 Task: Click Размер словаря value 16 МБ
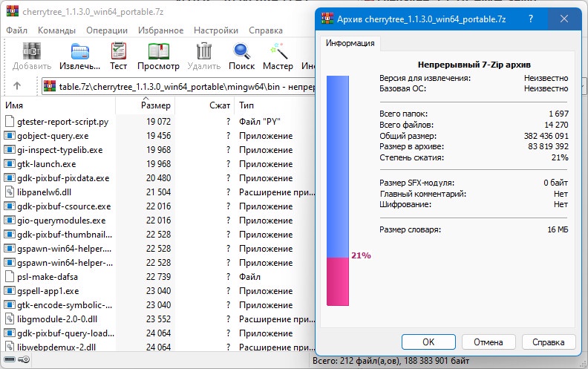558,229
